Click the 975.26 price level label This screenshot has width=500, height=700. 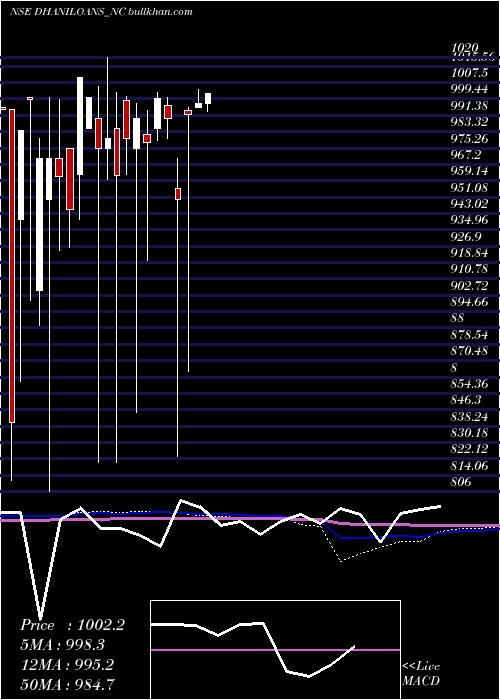[x=469, y=139]
